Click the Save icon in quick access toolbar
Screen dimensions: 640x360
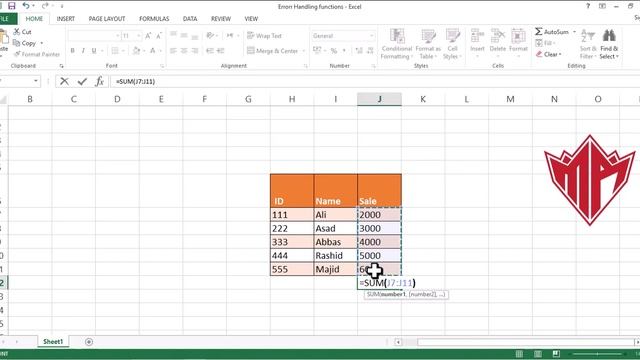click(x=11, y=6)
